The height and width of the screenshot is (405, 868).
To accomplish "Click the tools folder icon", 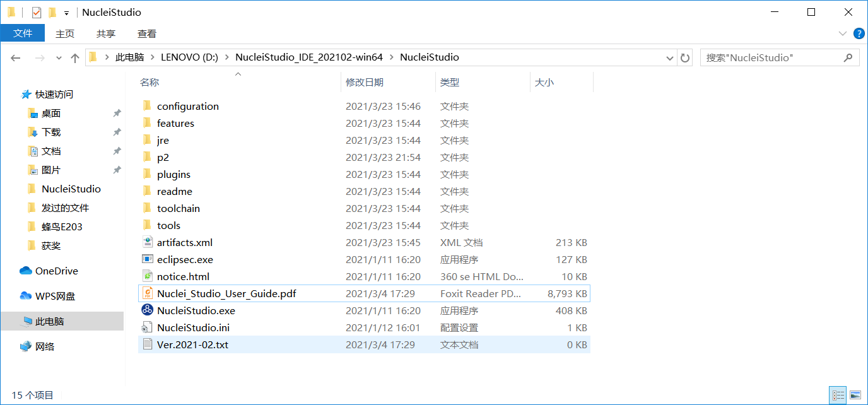I will [x=147, y=225].
